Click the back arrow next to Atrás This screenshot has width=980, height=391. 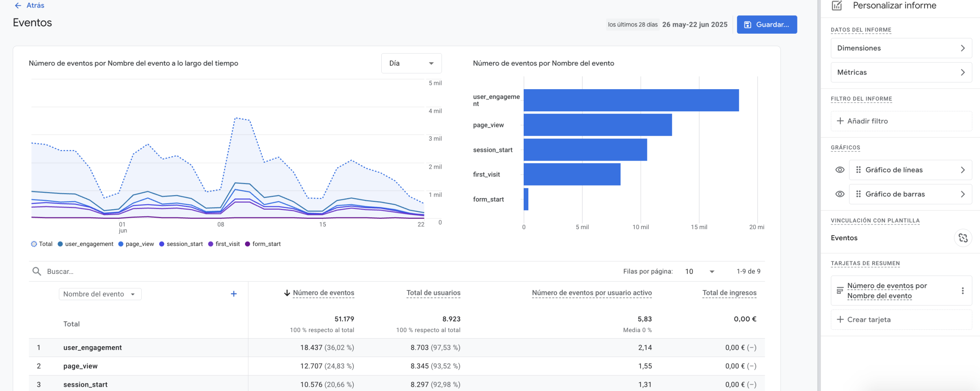pos(18,5)
